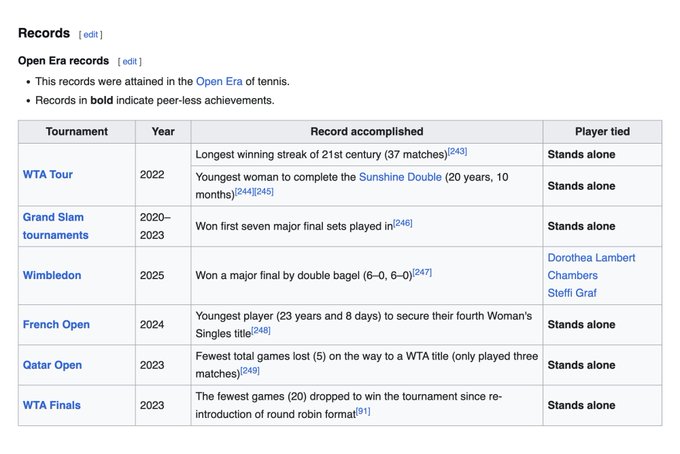The width and height of the screenshot is (680, 454).
Task: Open the WTA Tour link
Action: pyautogui.click(x=48, y=174)
